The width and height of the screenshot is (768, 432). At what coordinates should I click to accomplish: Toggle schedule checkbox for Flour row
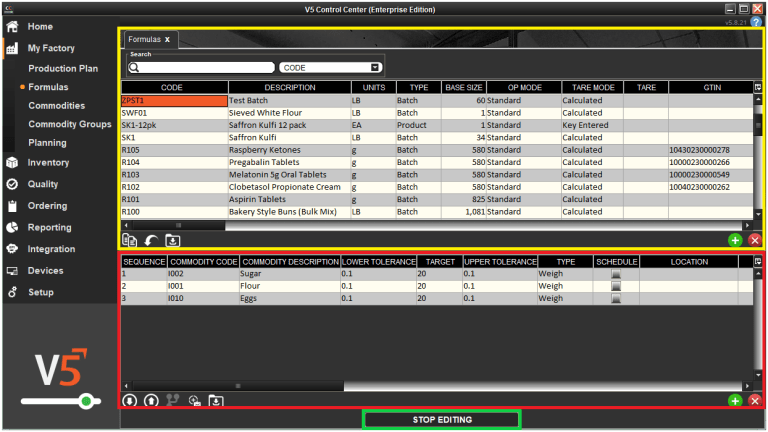(x=616, y=286)
